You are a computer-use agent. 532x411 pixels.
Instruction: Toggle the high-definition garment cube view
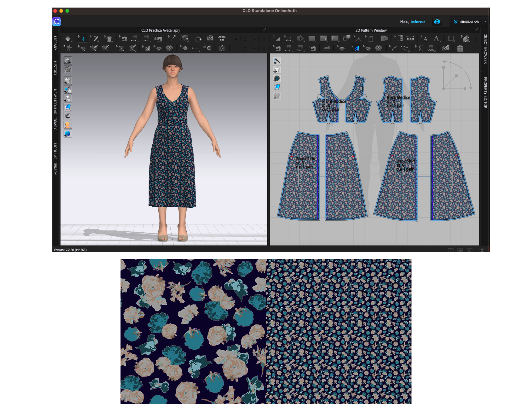point(68,61)
